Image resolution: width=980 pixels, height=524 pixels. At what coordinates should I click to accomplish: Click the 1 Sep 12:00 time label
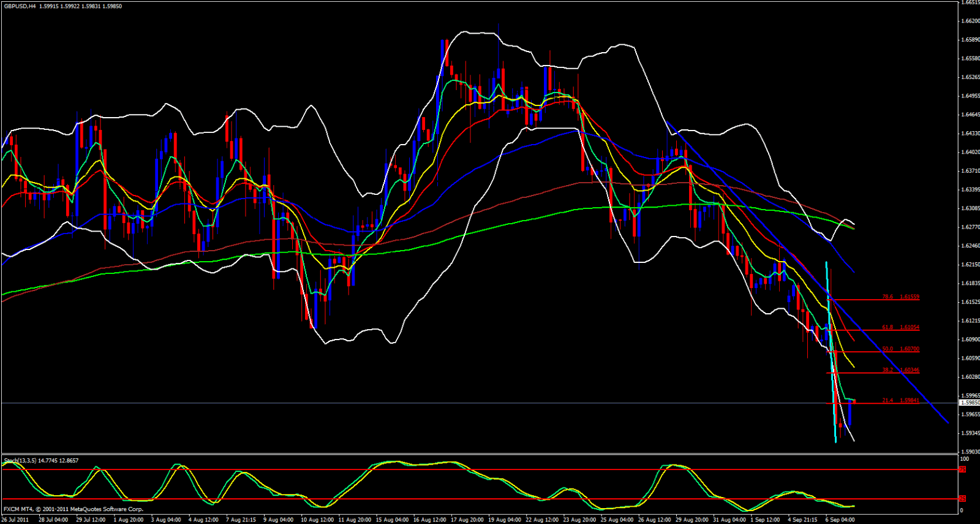766,520
